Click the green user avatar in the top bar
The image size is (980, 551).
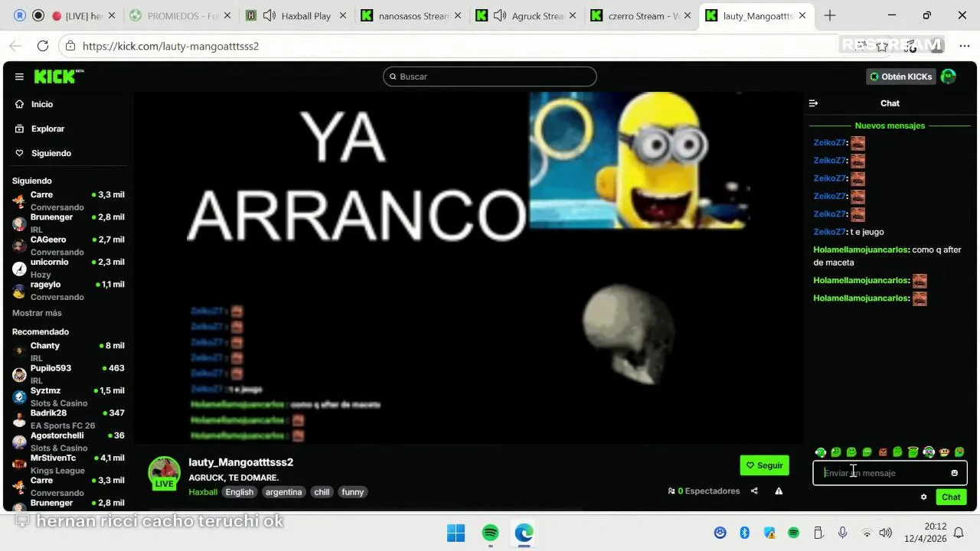point(949,77)
